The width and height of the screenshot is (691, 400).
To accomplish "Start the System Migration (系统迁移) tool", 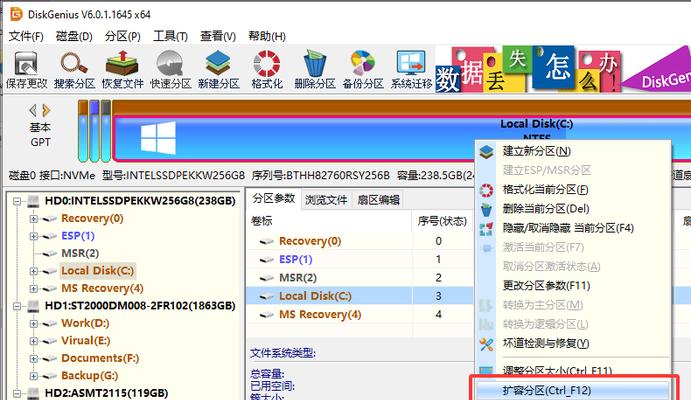I will tap(411, 70).
